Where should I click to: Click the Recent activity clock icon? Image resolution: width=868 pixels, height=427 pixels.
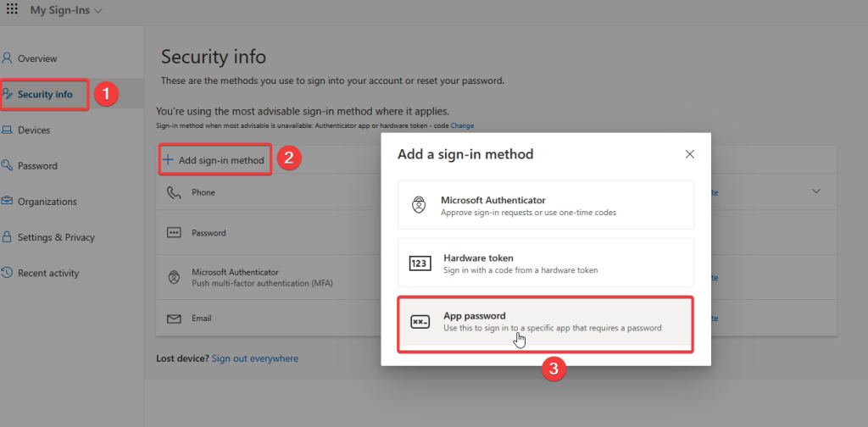click(x=8, y=273)
